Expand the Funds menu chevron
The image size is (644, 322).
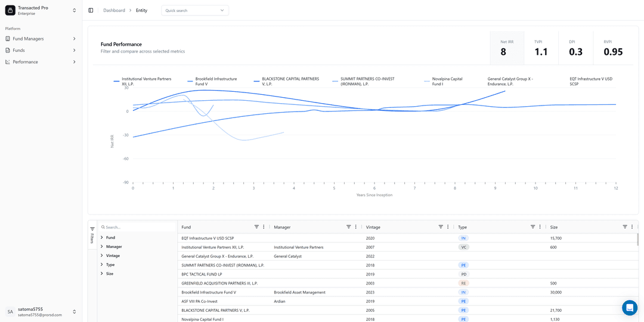(75, 50)
